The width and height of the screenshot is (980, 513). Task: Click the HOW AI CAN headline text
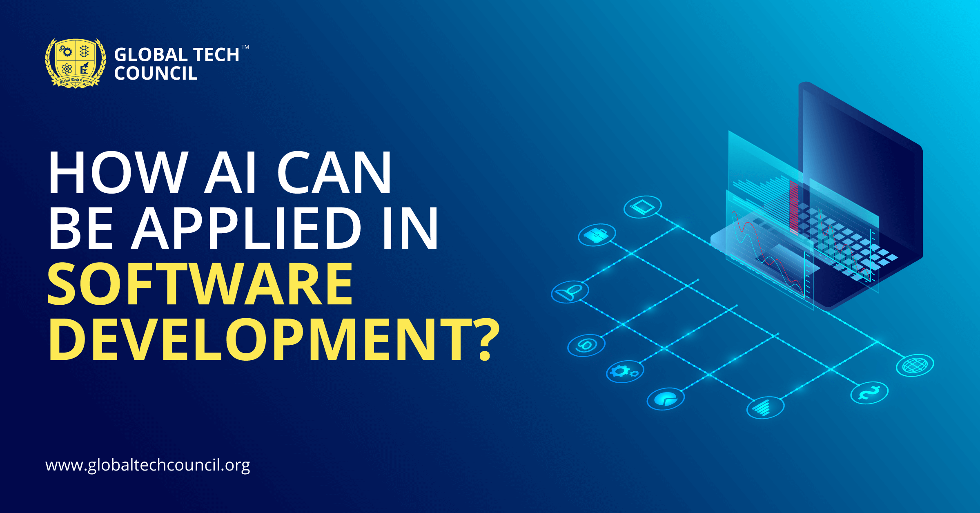[x=220, y=172]
